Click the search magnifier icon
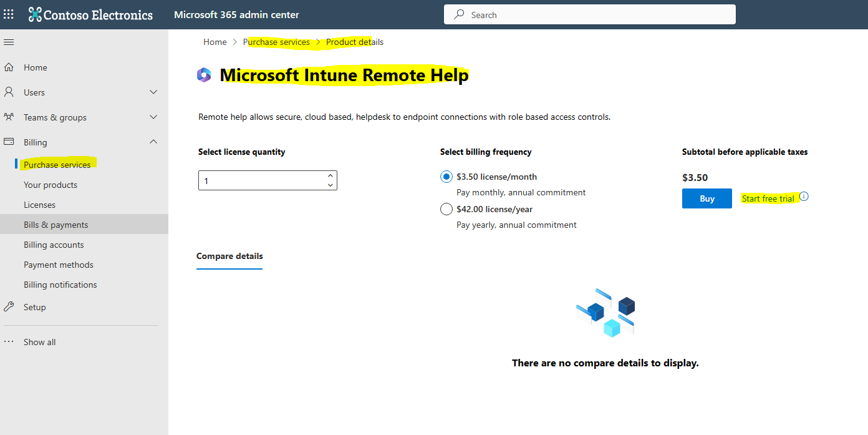The image size is (868, 435). point(460,14)
